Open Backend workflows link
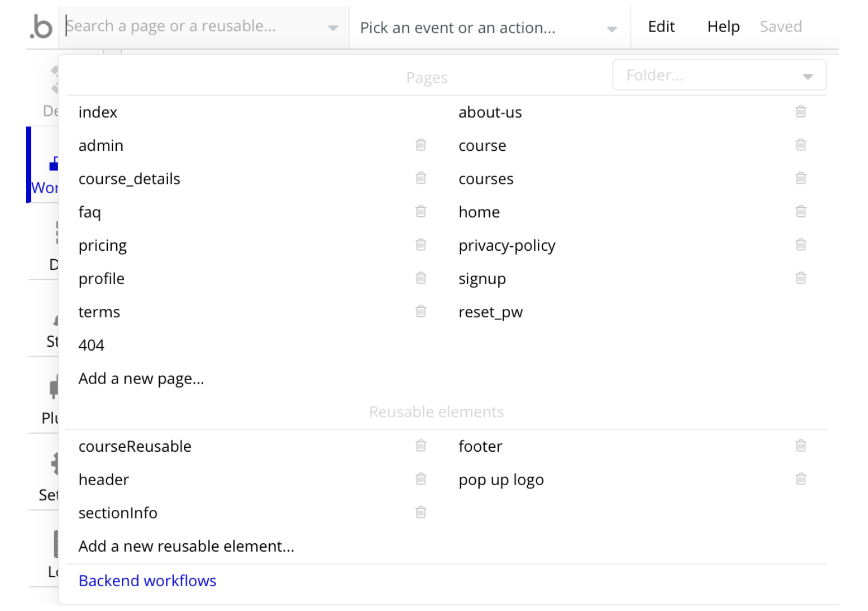Viewport: 868px width, 611px height. coord(147,581)
